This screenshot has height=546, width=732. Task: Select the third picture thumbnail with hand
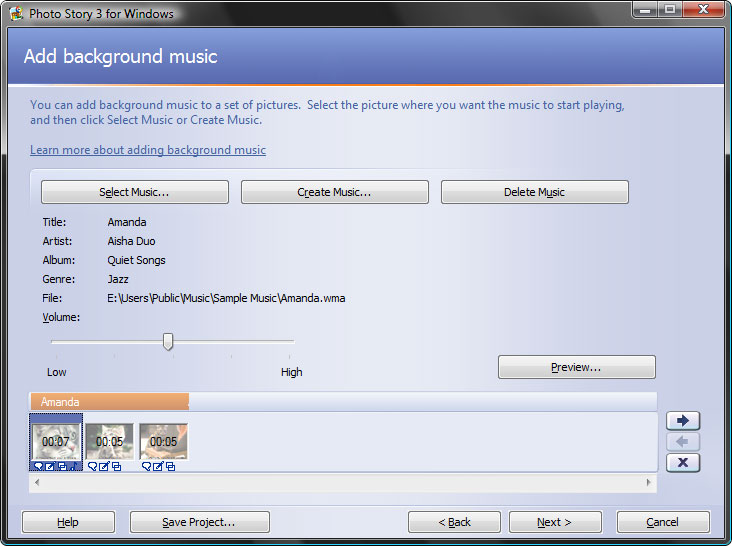pos(163,441)
